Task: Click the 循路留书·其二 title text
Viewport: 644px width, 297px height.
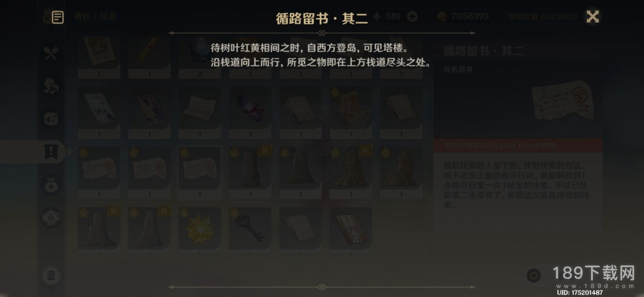Action: [x=322, y=18]
